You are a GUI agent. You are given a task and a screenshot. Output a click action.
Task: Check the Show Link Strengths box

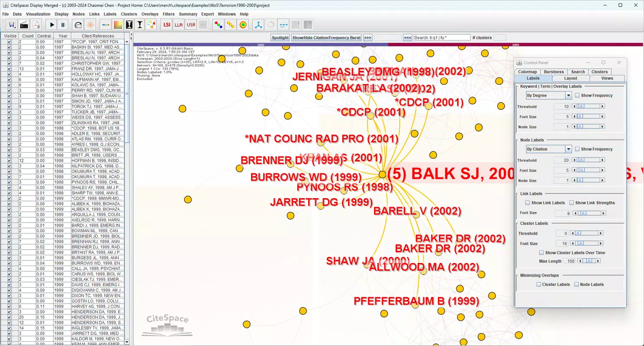tap(572, 203)
